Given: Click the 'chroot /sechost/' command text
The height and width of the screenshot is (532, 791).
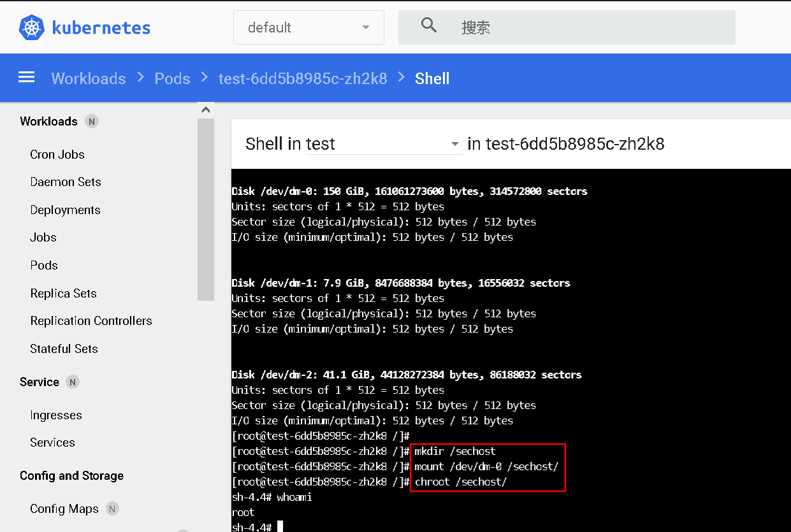Looking at the screenshot, I should tap(460, 482).
